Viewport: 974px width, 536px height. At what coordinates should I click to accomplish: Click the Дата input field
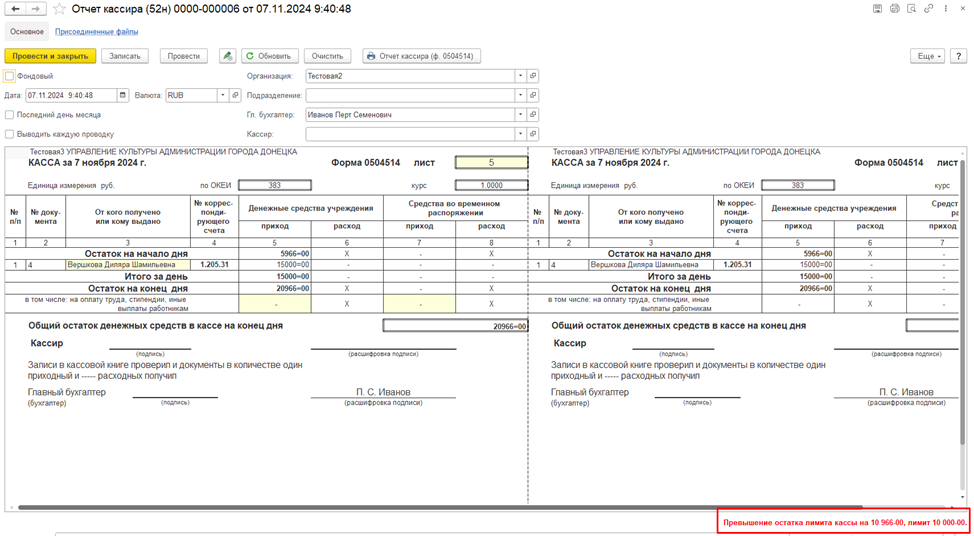(x=71, y=96)
